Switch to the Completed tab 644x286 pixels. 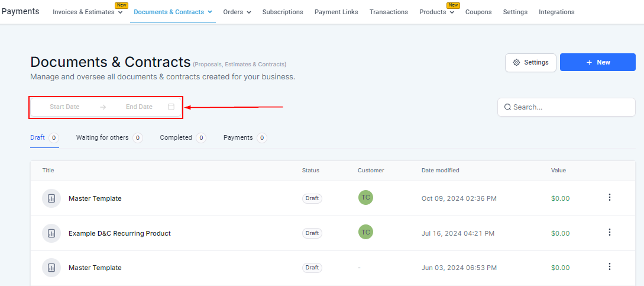tap(176, 137)
